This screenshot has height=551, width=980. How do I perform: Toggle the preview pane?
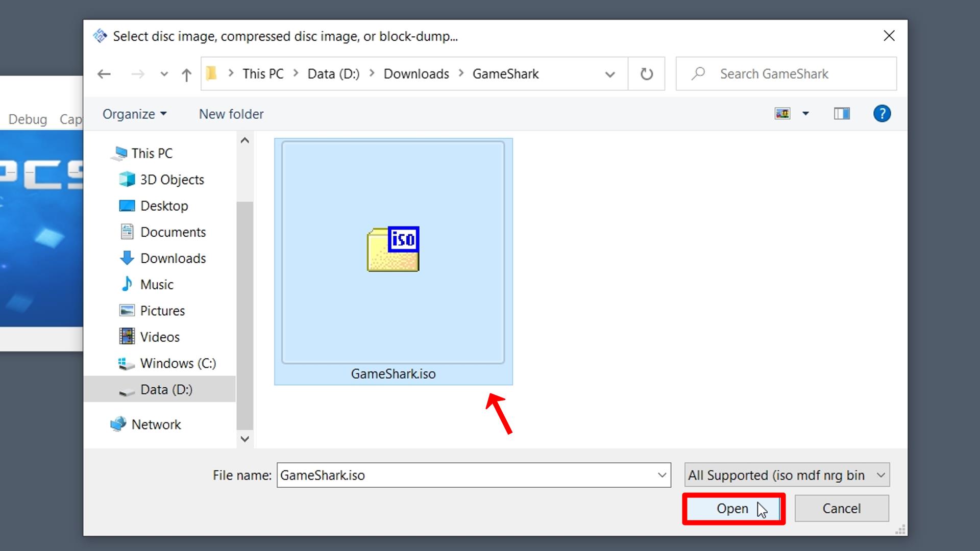[842, 113]
